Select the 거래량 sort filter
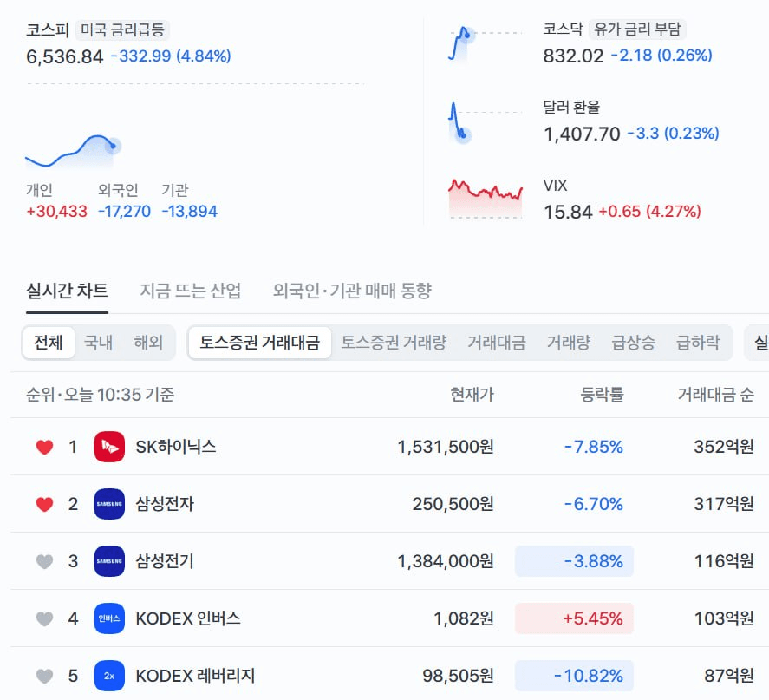This screenshot has height=700, width=769. [x=569, y=343]
